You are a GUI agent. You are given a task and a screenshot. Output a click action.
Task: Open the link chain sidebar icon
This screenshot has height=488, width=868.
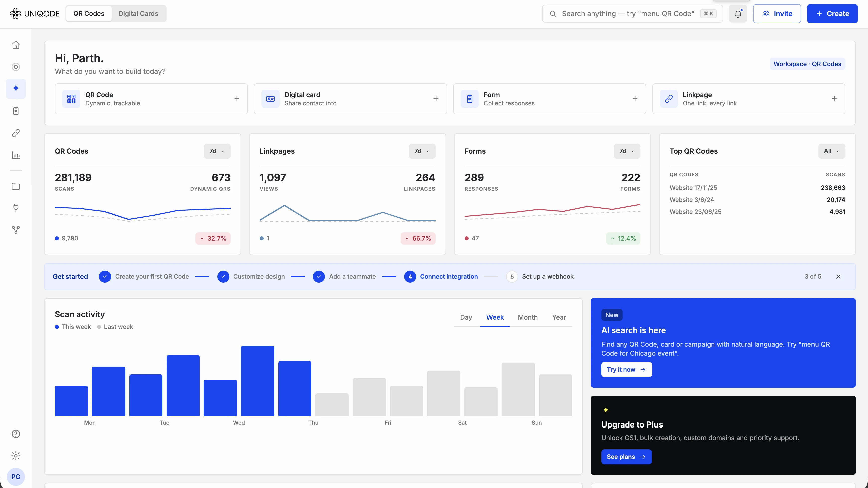coord(16,133)
